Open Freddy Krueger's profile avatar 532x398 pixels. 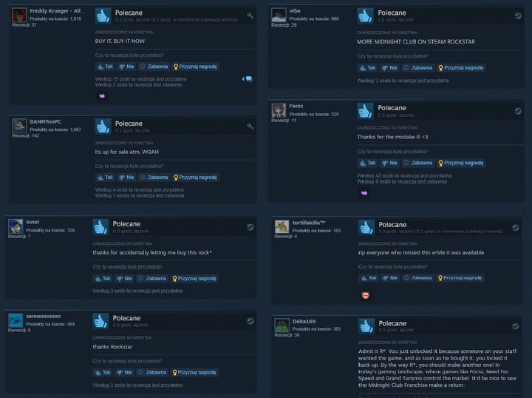point(19,16)
